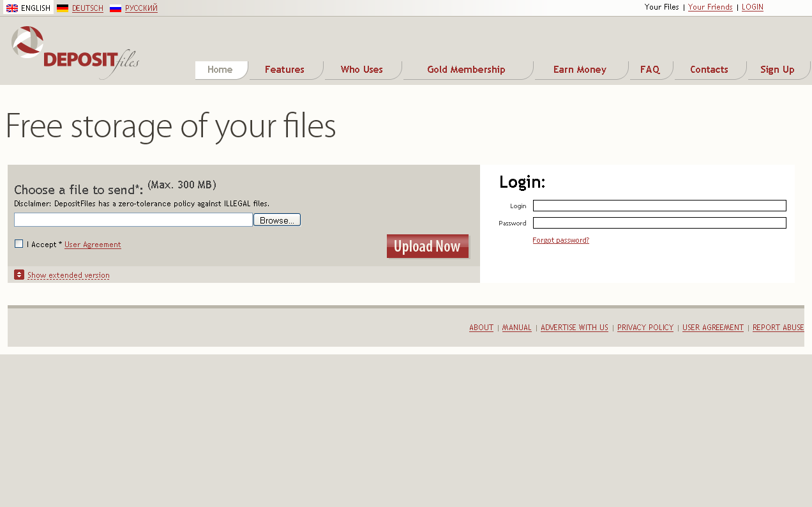The height and width of the screenshot is (507, 812).
Task: Click the Browse... button
Action: [x=277, y=220]
